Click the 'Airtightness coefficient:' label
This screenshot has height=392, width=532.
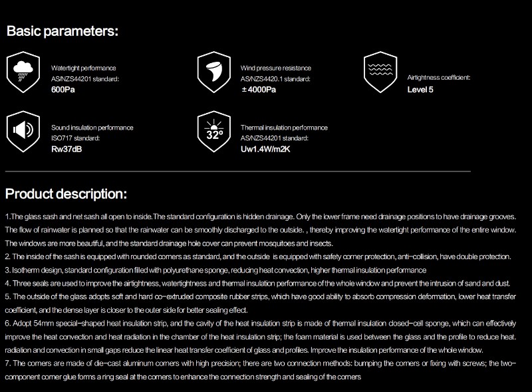pos(439,78)
